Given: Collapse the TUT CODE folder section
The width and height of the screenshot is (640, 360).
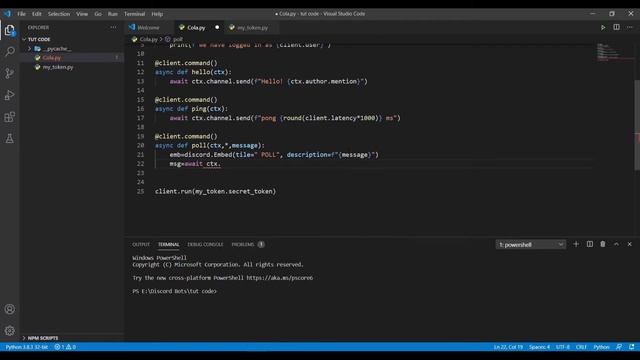Looking at the screenshot, I should point(39,39).
